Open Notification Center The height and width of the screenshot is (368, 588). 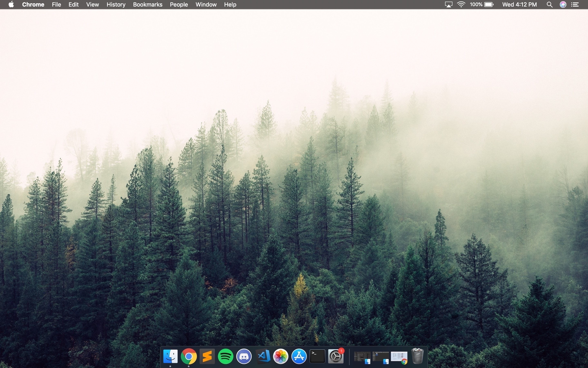coord(575,4)
